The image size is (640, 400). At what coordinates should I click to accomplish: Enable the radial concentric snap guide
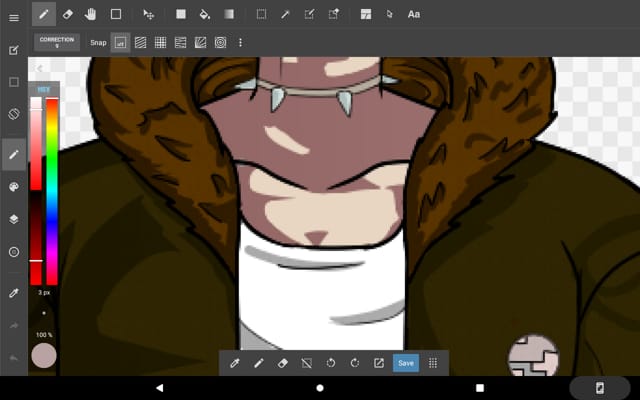coord(220,42)
